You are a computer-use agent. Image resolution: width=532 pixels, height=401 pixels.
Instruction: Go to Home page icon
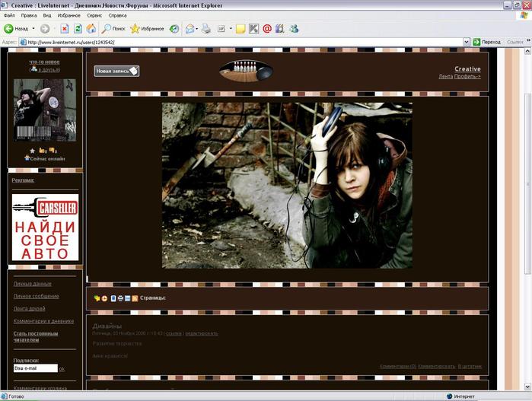click(x=91, y=28)
